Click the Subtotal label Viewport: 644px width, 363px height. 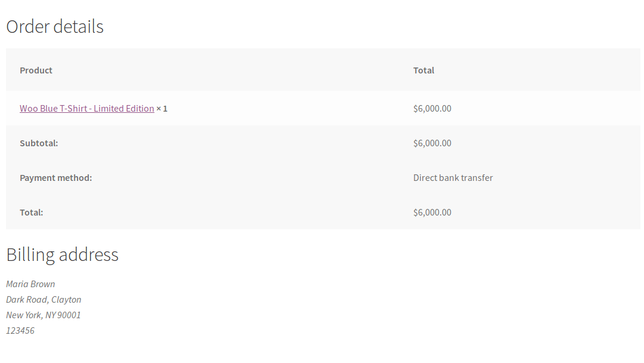[38, 143]
